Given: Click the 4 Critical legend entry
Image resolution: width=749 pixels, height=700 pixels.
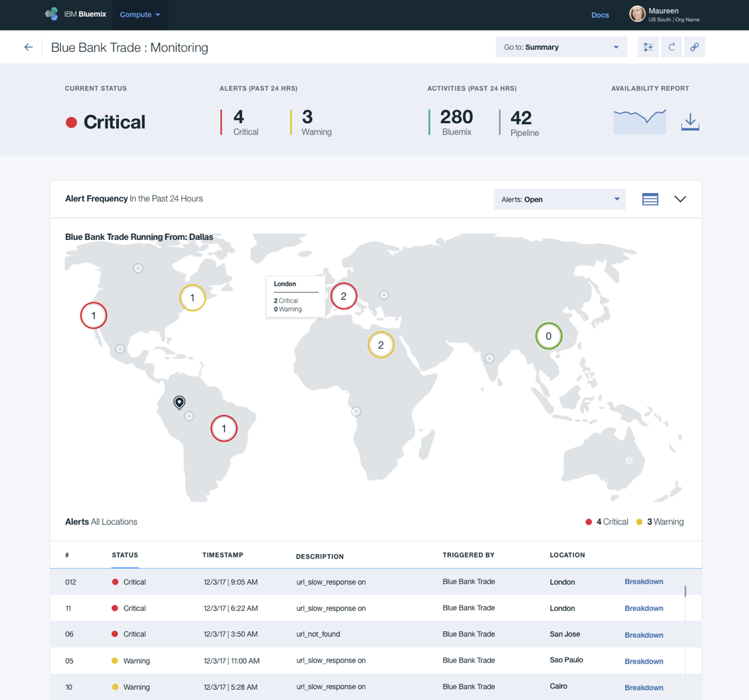Looking at the screenshot, I should [607, 522].
